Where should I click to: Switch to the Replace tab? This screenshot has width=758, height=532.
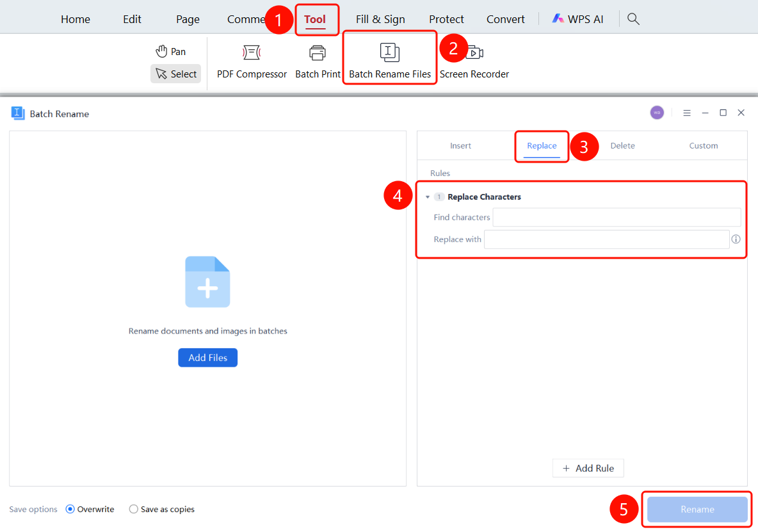click(x=542, y=145)
